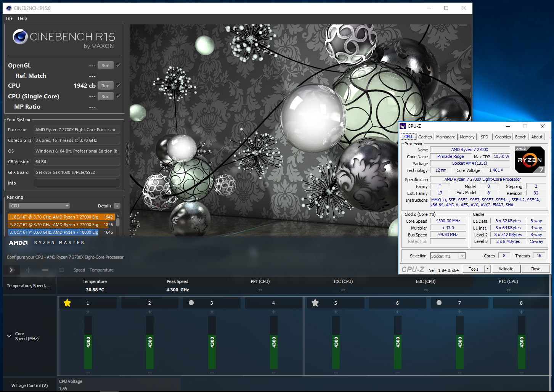Click the gold star on core 1

pyautogui.click(x=67, y=303)
